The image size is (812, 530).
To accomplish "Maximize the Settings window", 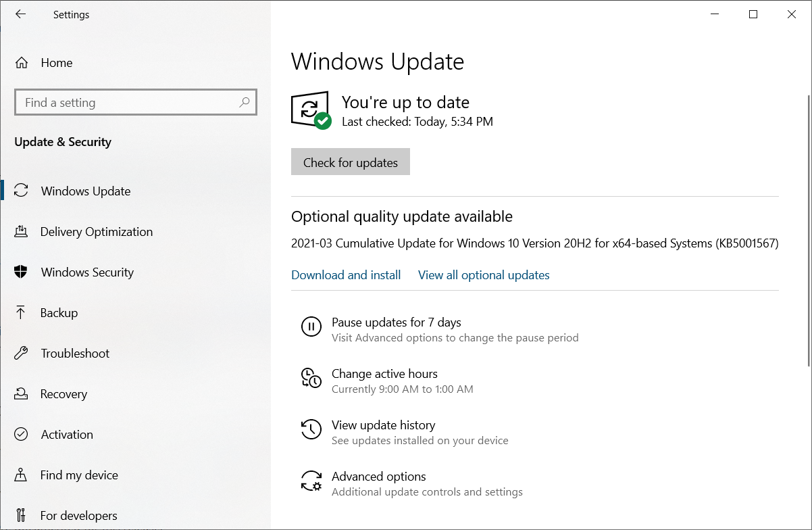I will click(753, 14).
